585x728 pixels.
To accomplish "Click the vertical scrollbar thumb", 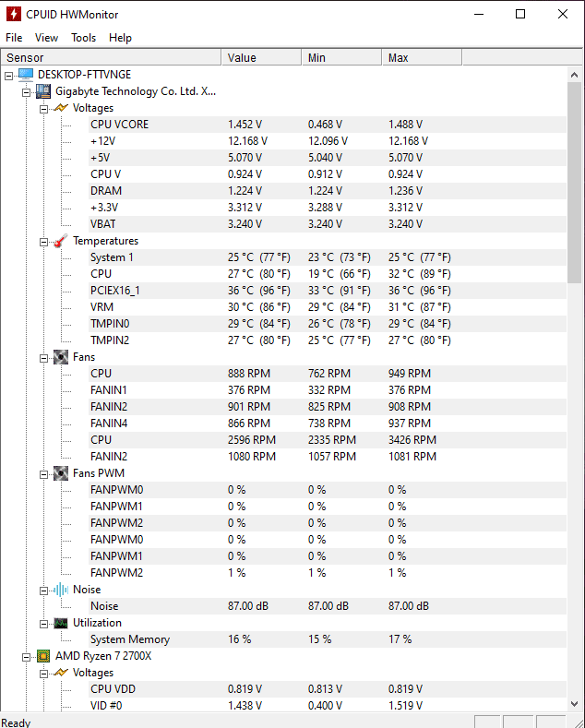I will click(574, 183).
